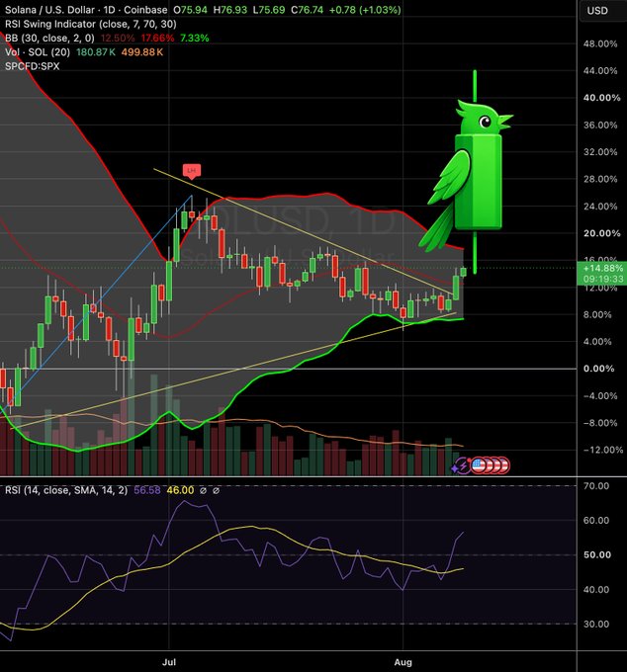Click the Jul label on time axis
The image size is (627, 672).
click(169, 662)
